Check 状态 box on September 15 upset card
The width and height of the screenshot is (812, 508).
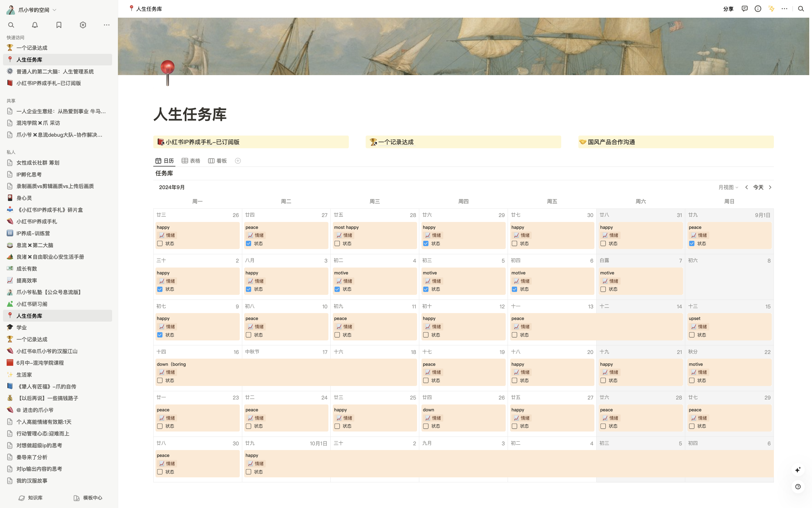point(692,335)
